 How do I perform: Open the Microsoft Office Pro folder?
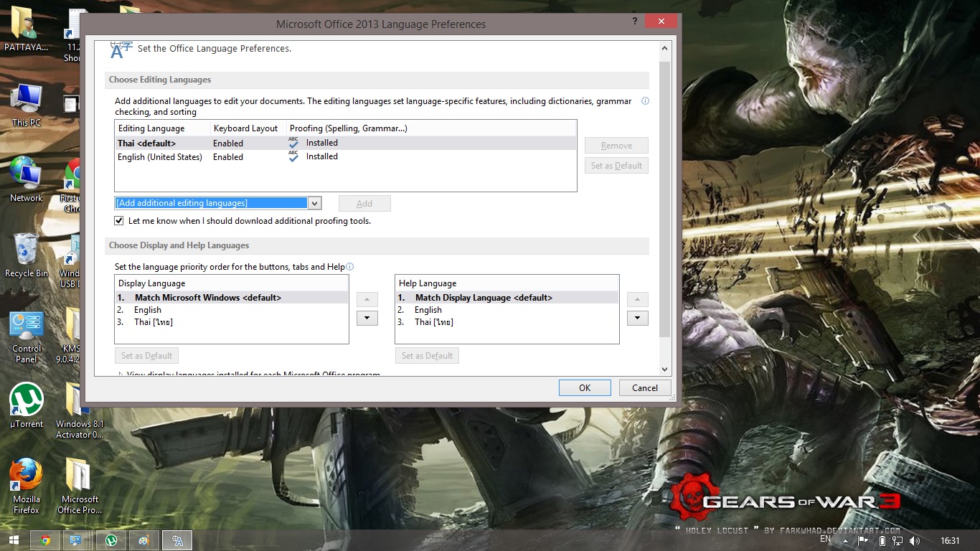80,486
